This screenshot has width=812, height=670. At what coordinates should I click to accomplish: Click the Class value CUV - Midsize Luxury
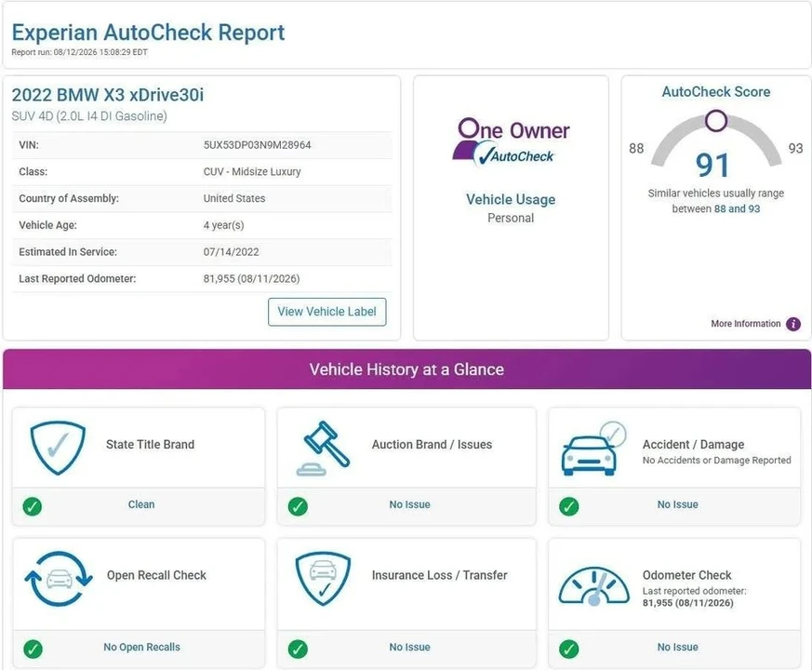(x=252, y=171)
